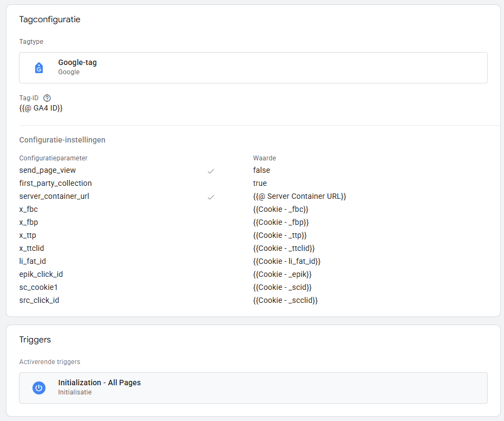The width and height of the screenshot is (504, 421).
Task: Click the 'true' value of first_party_collection
Action: tap(260, 183)
